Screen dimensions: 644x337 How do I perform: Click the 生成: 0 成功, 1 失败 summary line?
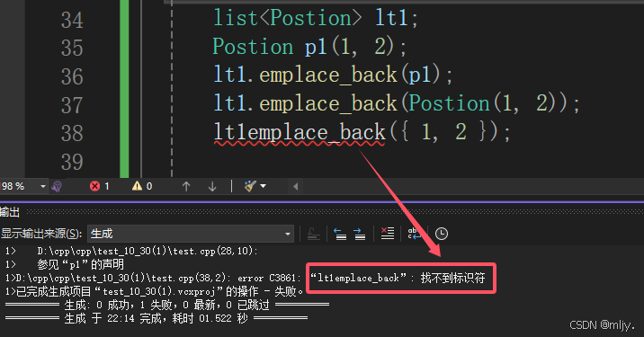(x=167, y=305)
